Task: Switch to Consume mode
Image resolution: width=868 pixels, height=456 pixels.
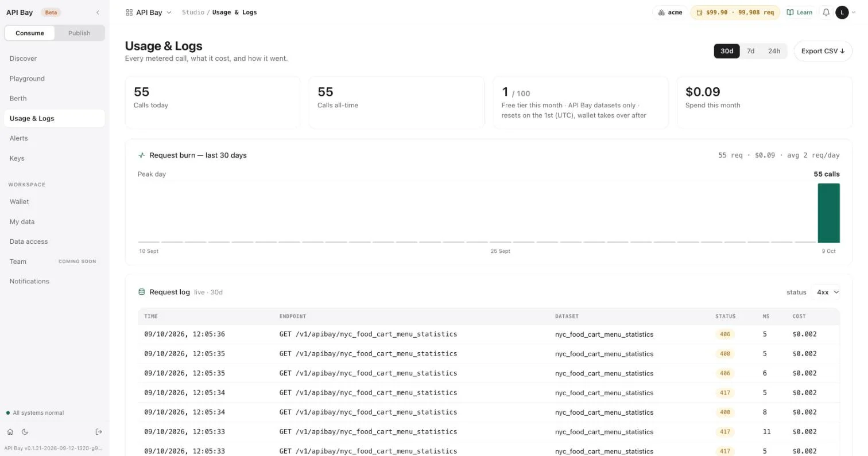Action: tap(30, 33)
